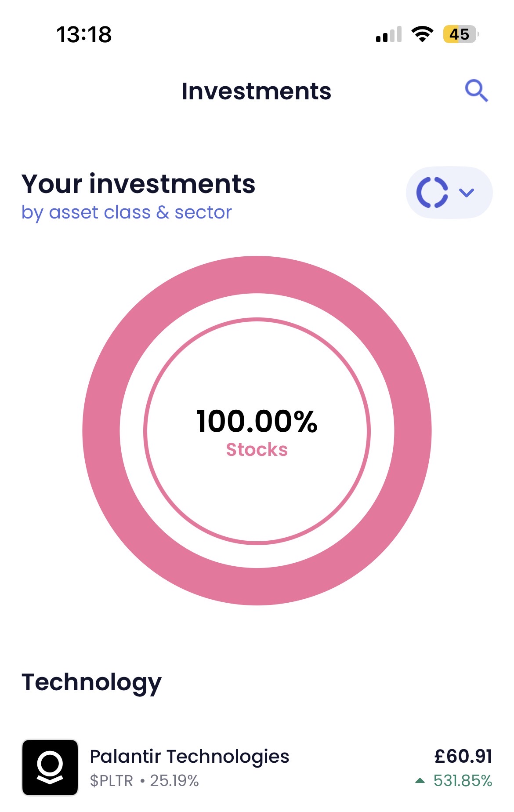514x812 pixels.
Task: Tap the Wi-Fi icon in status bar
Action: (x=422, y=34)
